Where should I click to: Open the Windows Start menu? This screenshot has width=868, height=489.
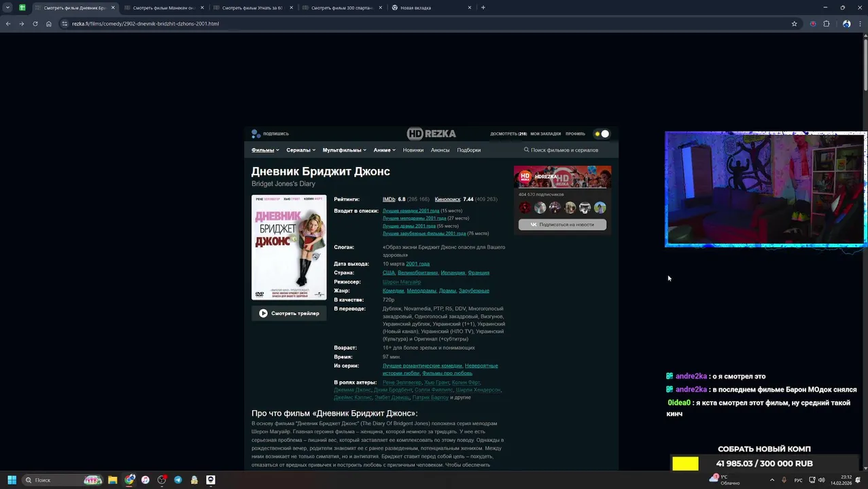pos(12,480)
